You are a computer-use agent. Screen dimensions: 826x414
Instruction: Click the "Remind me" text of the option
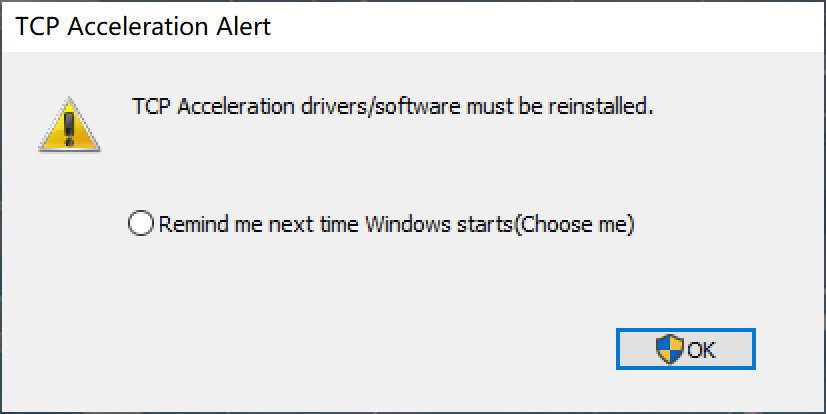pyautogui.click(x=211, y=224)
